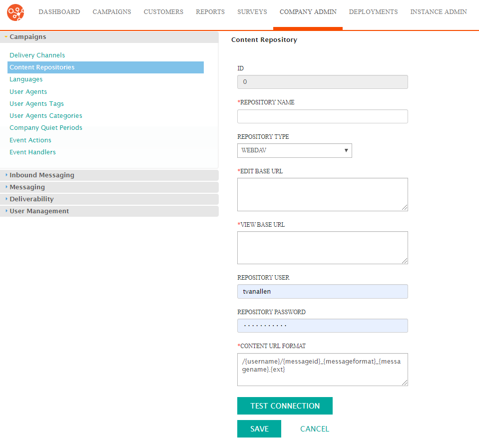
Task: Cancel the repository form
Action: pyautogui.click(x=315, y=429)
